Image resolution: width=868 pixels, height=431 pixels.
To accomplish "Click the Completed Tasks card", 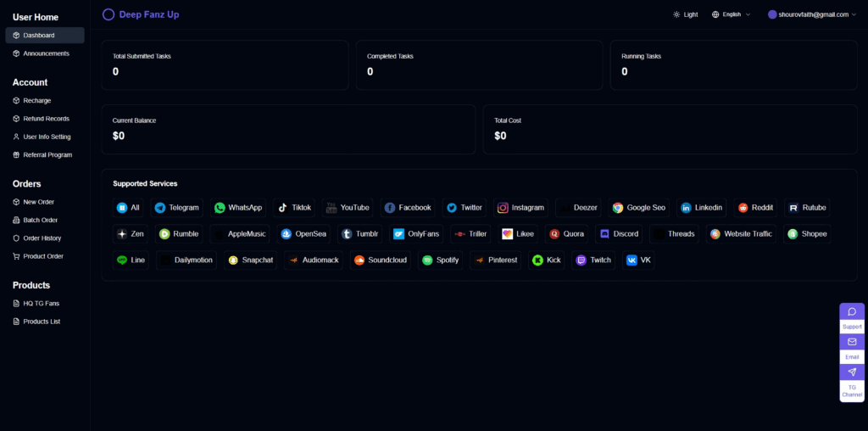I will [480, 64].
